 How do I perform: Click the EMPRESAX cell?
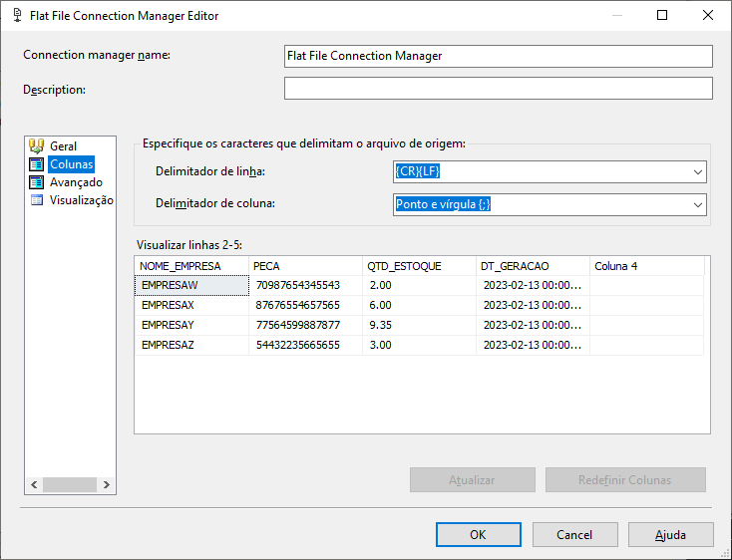click(x=191, y=306)
